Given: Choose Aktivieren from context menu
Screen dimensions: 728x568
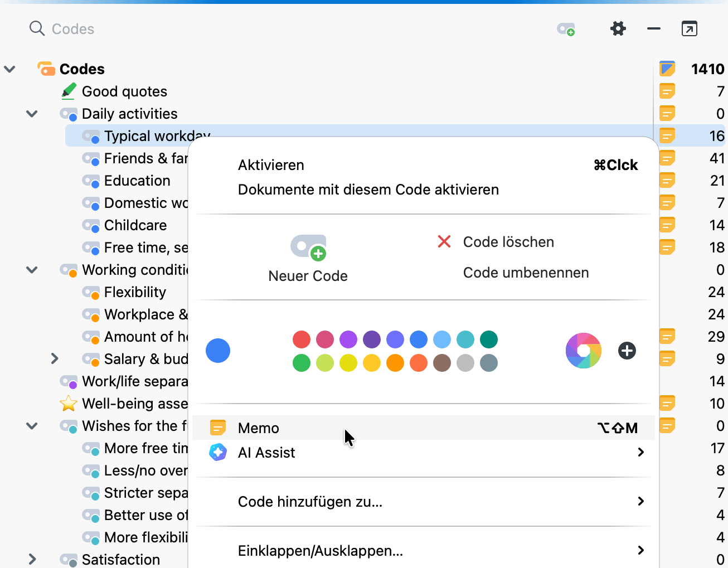Looking at the screenshot, I should pos(271,165).
